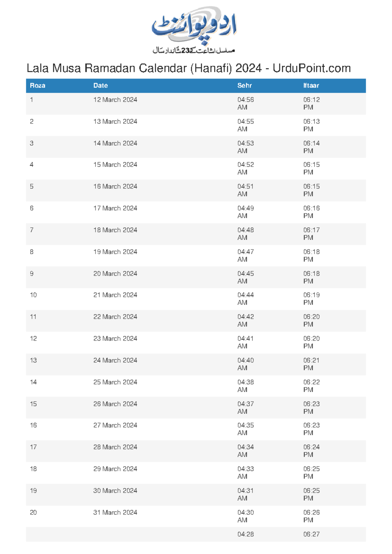The height and width of the screenshot is (554, 392).
Task: Select the 22 March 2024 date cell
Action: pyautogui.click(x=115, y=317)
